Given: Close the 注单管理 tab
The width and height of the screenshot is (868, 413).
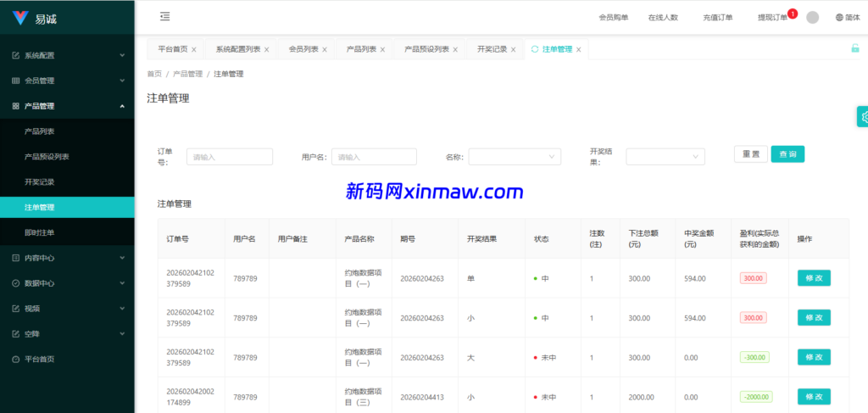Looking at the screenshot, I should tap(578, 50).
